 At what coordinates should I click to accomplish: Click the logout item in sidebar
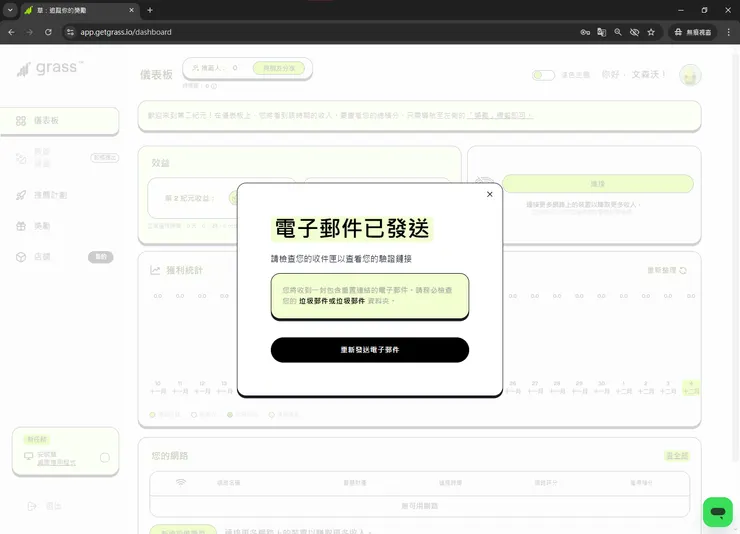click(x=45, y=506)
